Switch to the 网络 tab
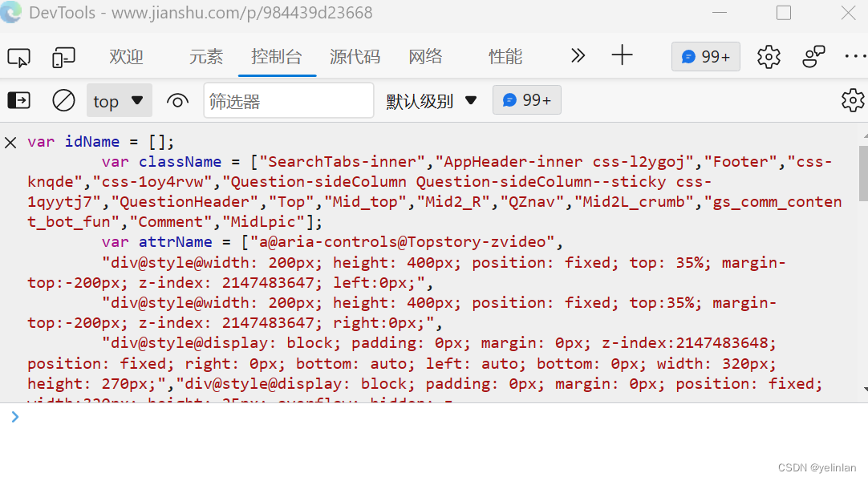 click(425, 56)
